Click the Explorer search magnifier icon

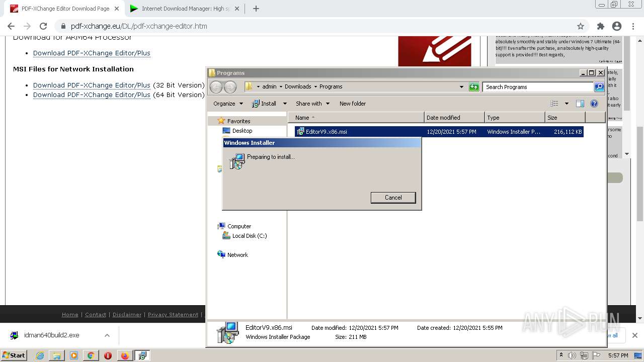tap(599, 87)
